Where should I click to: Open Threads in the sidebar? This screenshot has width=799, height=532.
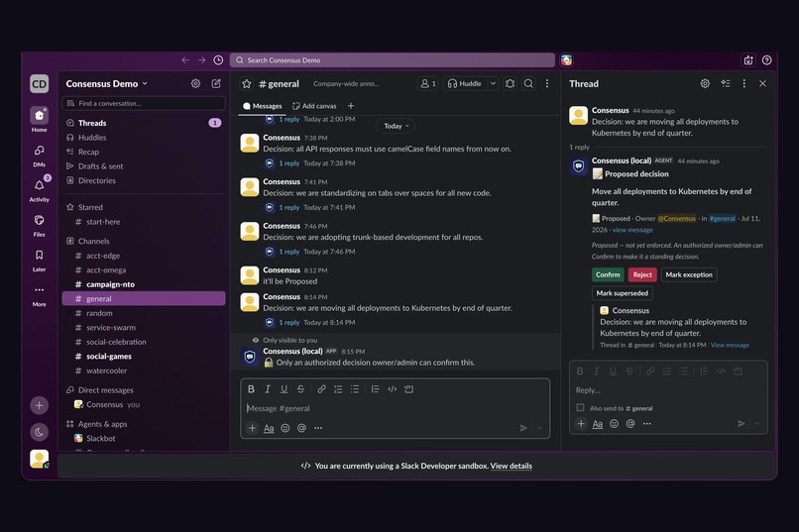click(143, 123)
